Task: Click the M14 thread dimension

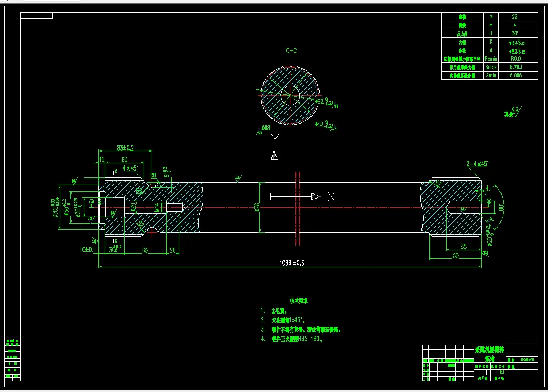Action: [x=157, y=207]
